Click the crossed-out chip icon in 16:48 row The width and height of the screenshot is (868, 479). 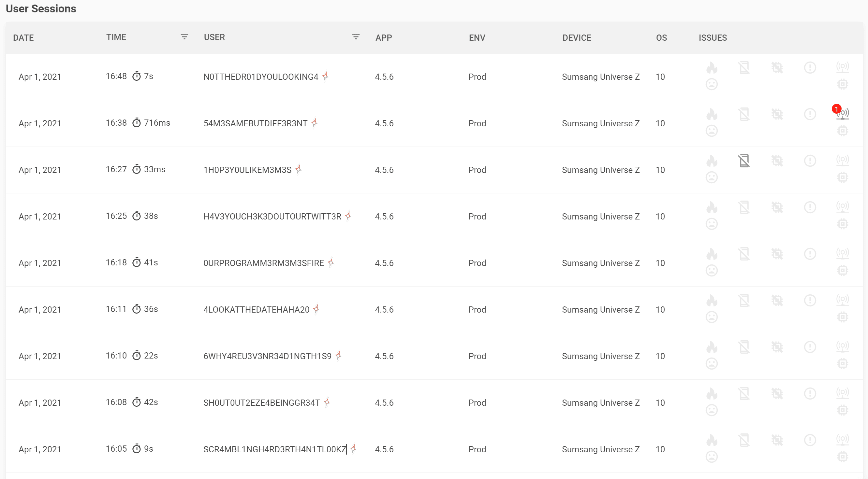(777, 68)
